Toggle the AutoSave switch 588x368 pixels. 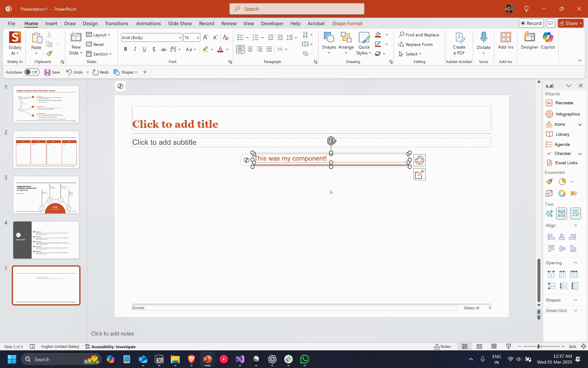coord(32,72)
